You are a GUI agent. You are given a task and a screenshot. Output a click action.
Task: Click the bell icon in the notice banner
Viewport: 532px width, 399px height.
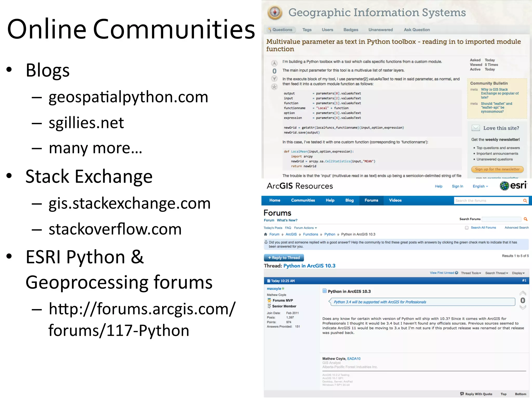pos(266,242)
